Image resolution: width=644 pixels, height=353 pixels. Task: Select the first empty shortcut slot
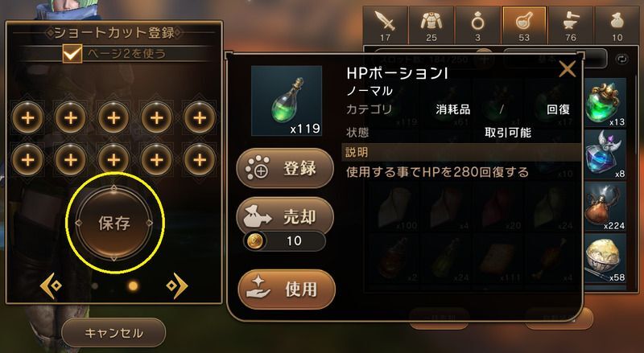pos(28,118)
